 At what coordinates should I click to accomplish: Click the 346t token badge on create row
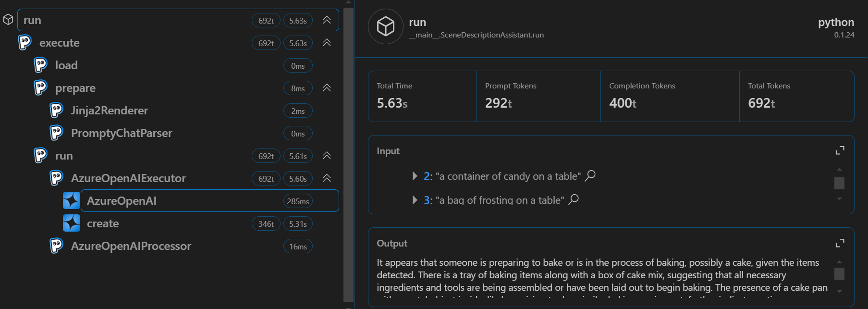pyautogui.click(x=266, y=223)
